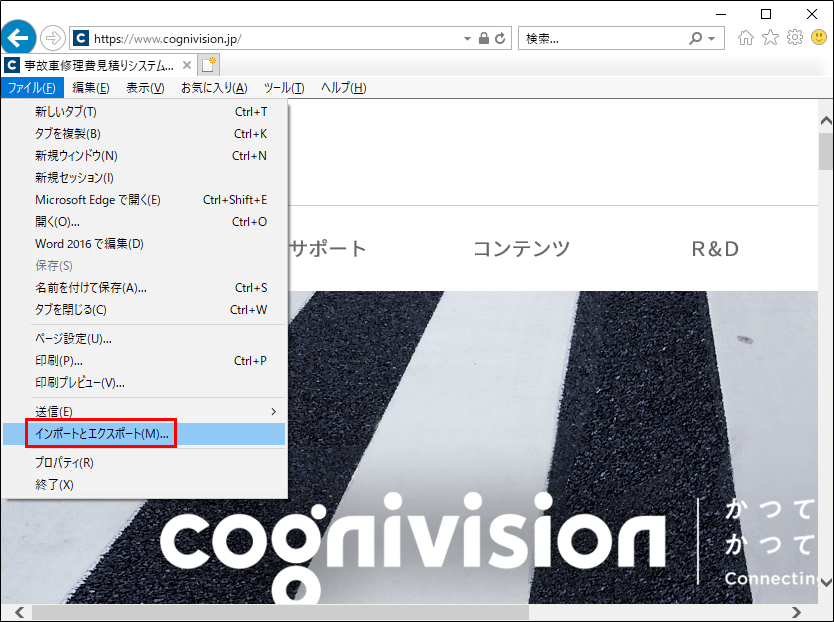Click the browser back arrow button
The image size is (834, 622).
point(19,38)
